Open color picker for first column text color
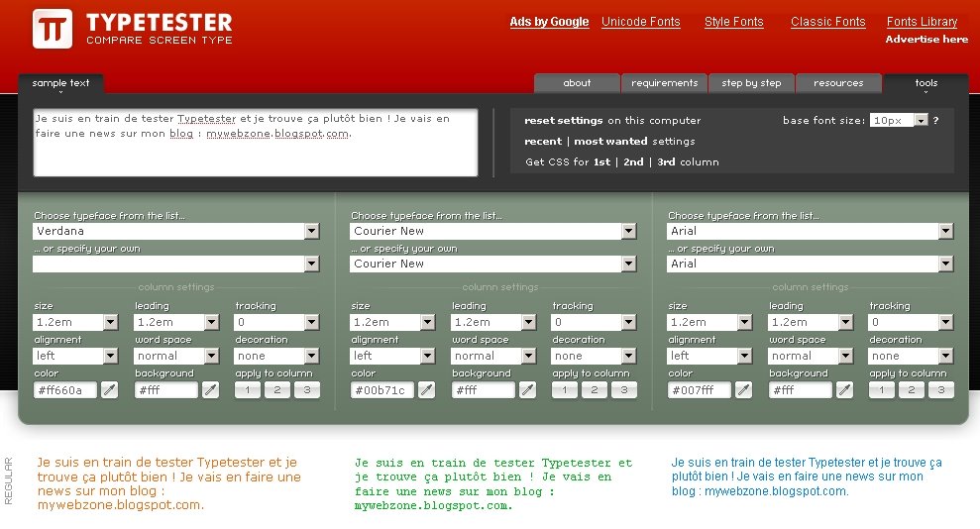980x529 pixels. point(109,390)
